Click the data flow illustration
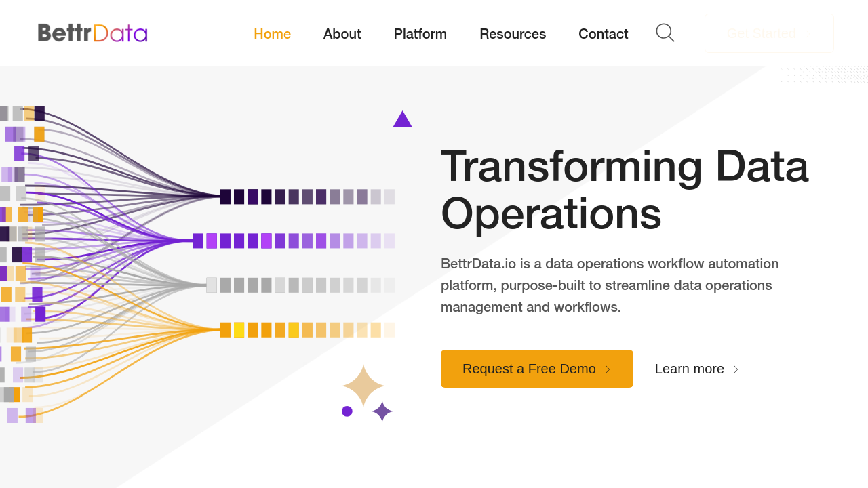The height and width of the screenshot is (488, 868). [x=197, y=264]
